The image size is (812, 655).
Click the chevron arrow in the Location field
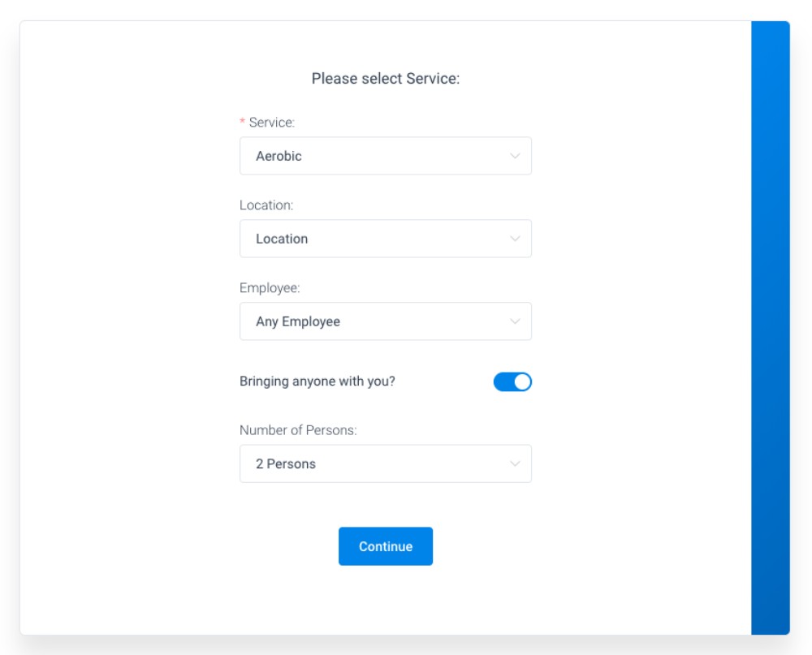(514, 239)
